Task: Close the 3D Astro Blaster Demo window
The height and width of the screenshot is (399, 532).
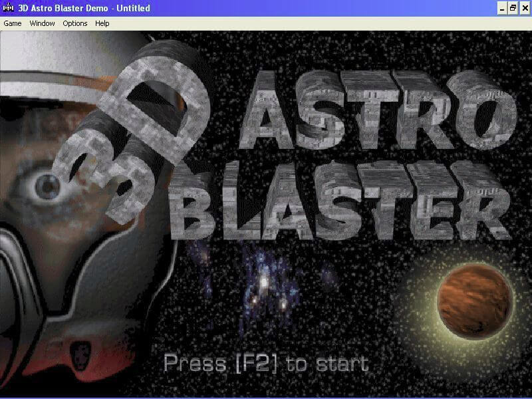Action: tap(525, 8)
